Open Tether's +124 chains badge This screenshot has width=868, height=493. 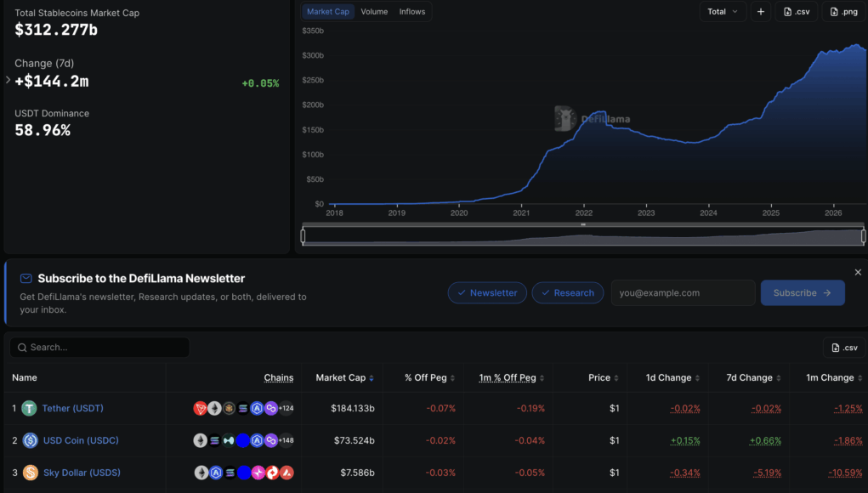(x=286, y=408)
